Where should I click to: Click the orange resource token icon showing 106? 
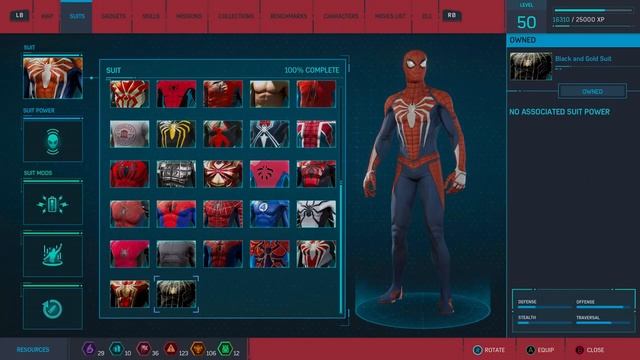pyautogui.click(x=198, y=349)
